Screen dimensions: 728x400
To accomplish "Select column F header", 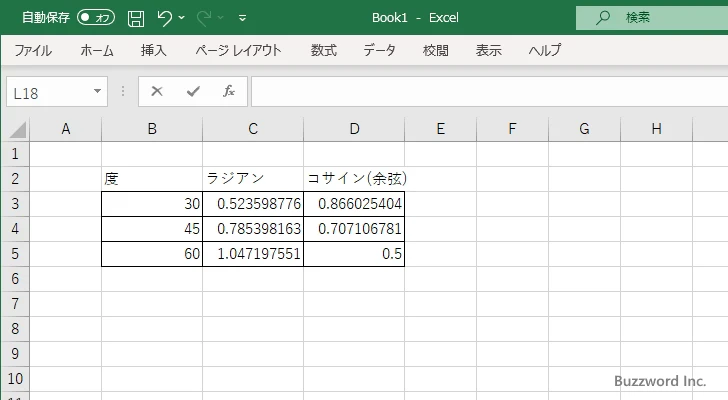I will click(513, 129).
